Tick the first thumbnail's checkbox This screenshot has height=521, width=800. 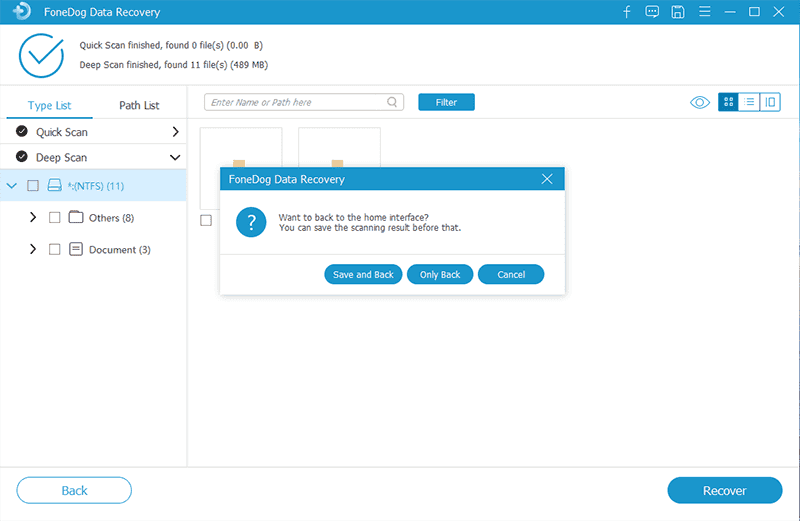(x=206, y=220)
